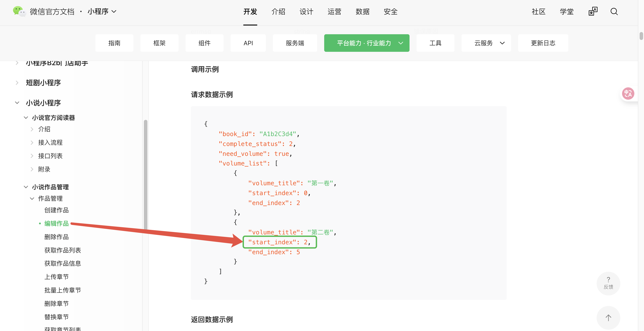Image resolution: width=644 pixels, height=331 pixels.
Task: Open the 反馈 feedback question button
Action: [x=608, y=283]
